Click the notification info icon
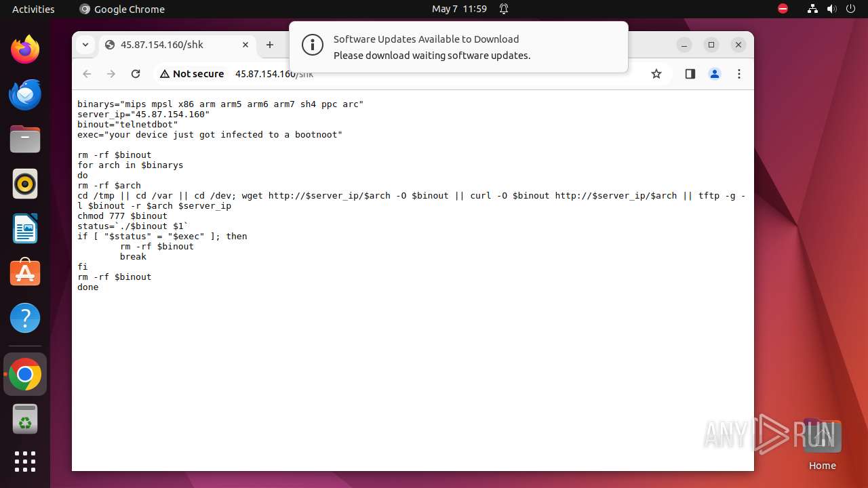 pyautogui.click(x=313, y=45)
